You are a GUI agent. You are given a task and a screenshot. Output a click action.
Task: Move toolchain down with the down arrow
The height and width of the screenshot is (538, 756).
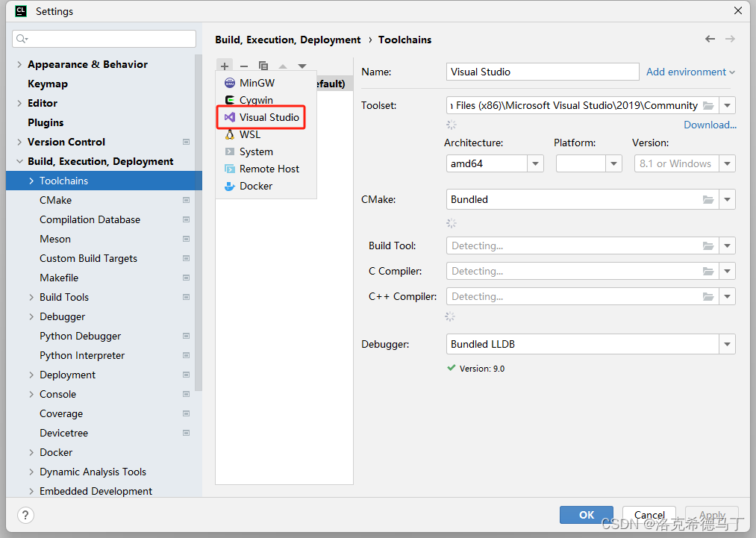click(x=302, y=66)
